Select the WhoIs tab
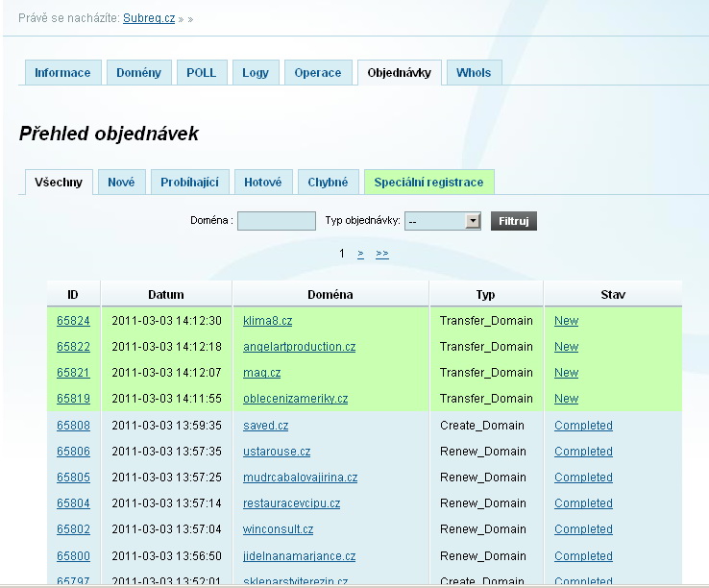The image size is (709, 588). click(x=474, y=73)
